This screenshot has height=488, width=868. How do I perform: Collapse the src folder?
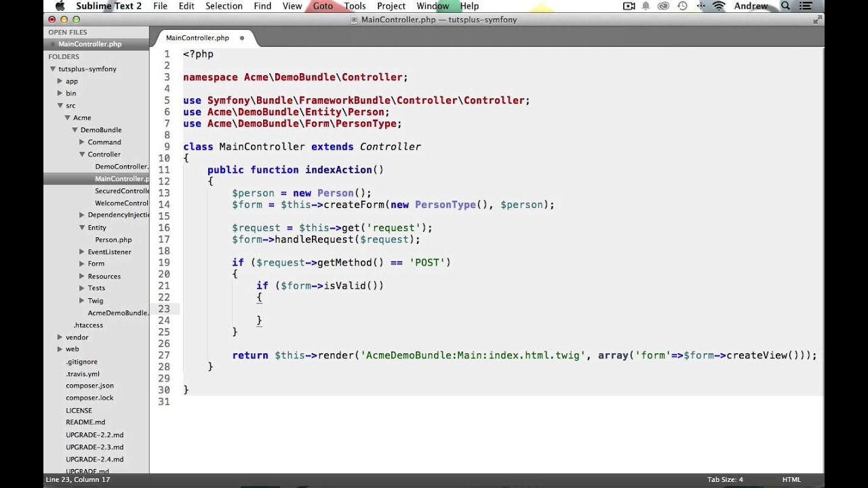pos(60,106)
